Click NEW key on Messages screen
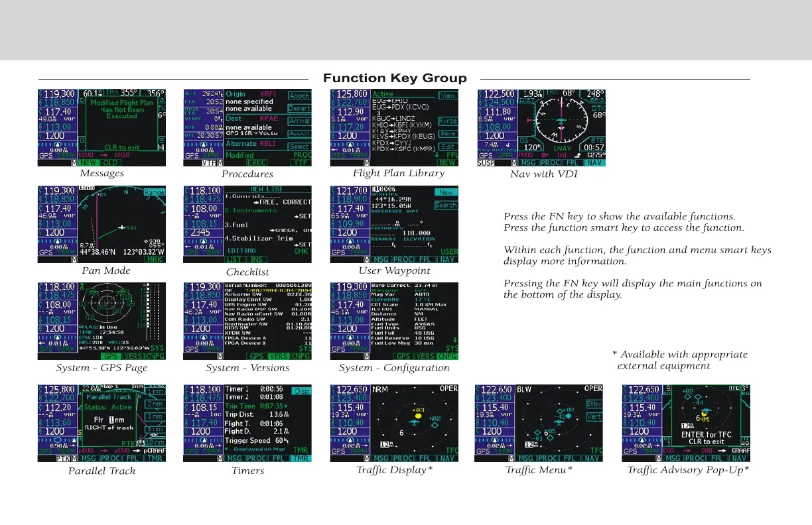 88,162
